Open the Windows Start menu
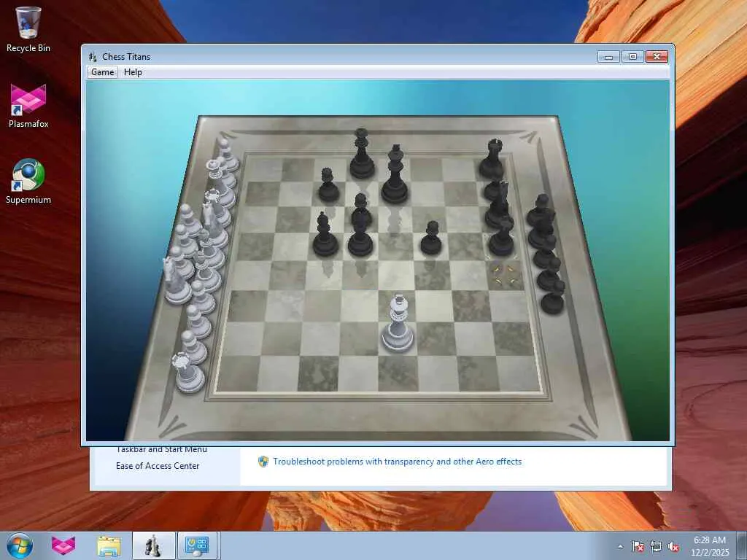747x560 pixels. 20,545
